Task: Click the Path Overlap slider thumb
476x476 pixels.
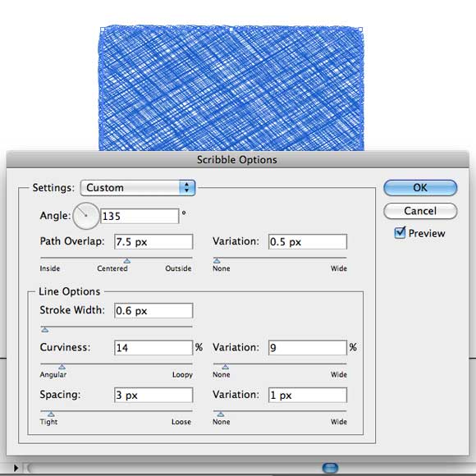Action: [x=127, y=261]
